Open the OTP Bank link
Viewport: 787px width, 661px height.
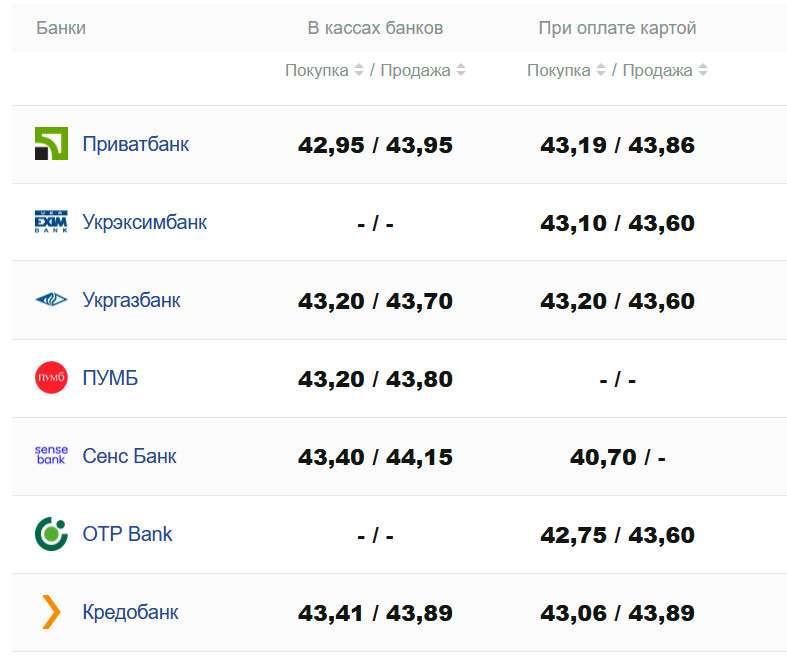pyautogui.click(x=127, y=534)
